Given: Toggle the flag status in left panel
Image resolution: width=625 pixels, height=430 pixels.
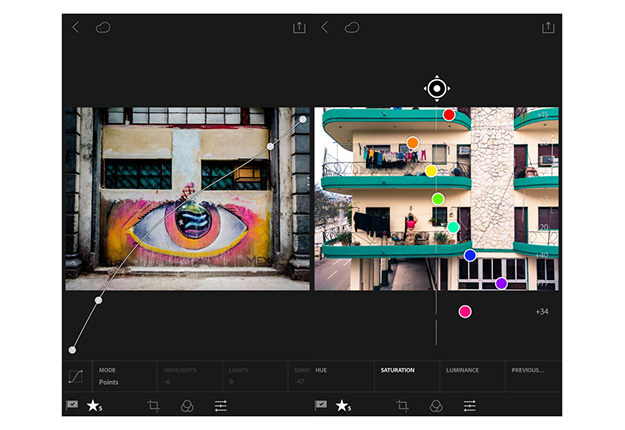Looking at the screenshot, I should (72, 406).
